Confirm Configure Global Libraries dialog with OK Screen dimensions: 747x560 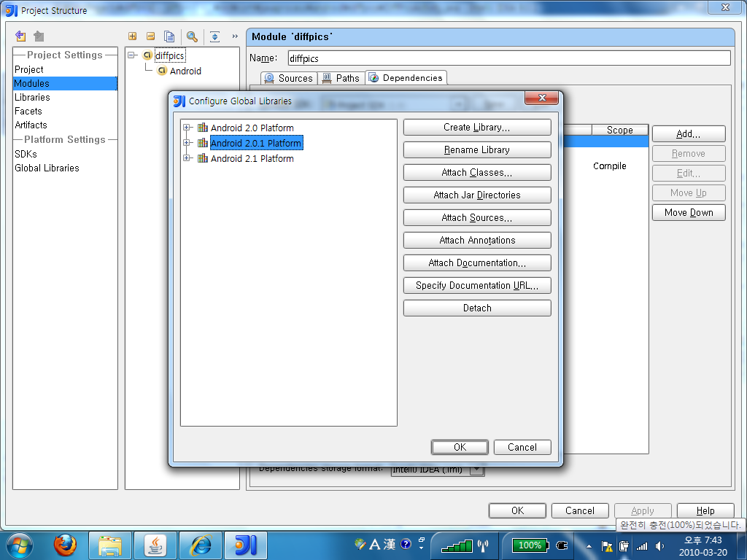[x=460, y=447]
